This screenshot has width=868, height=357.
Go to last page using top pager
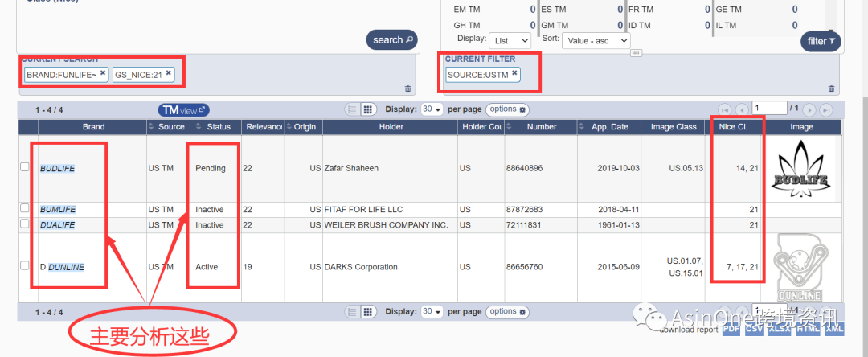pyautogui.click(x=826, y=109)
